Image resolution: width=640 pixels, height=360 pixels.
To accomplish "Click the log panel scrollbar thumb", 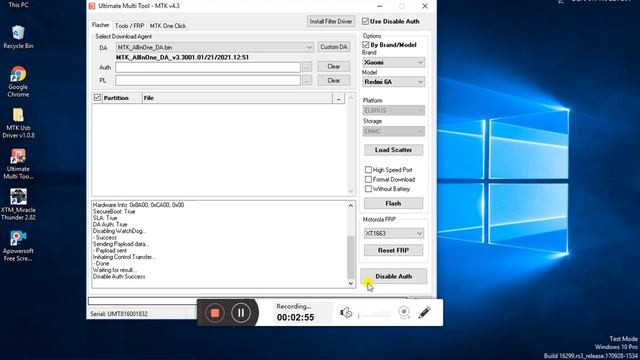I will pyautogui.click(x=351, y=258).
